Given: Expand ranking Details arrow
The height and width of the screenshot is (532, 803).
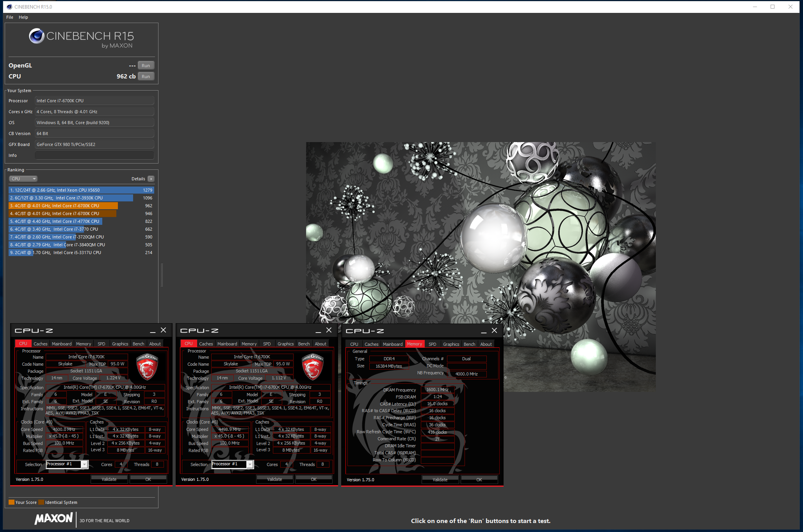Looking at the screenshot, I should pyautogui.click(x=151, y=179).
